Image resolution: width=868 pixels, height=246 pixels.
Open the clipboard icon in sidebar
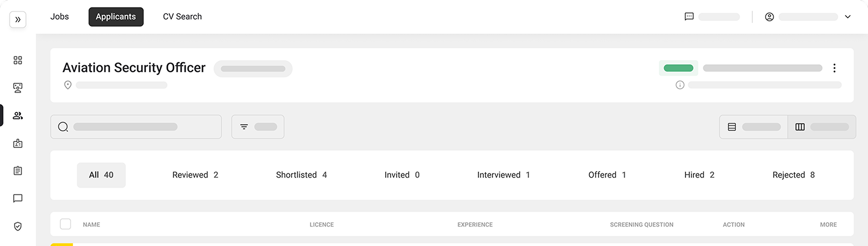(18, 171)
